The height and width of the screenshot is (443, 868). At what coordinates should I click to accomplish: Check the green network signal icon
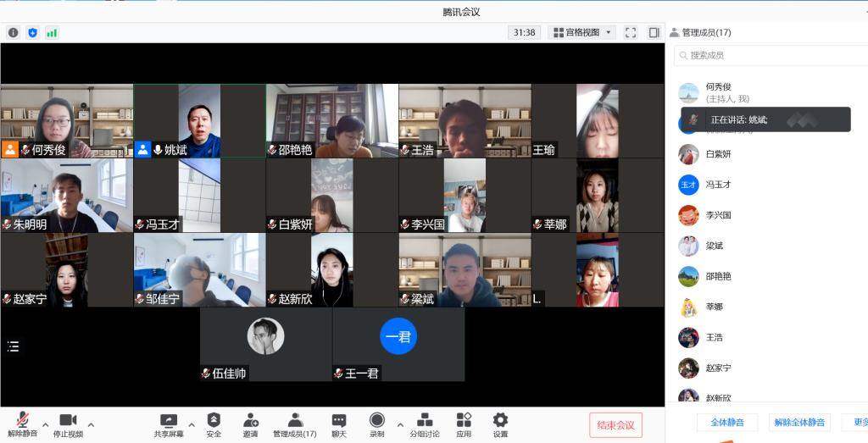[x=52, y=33]
